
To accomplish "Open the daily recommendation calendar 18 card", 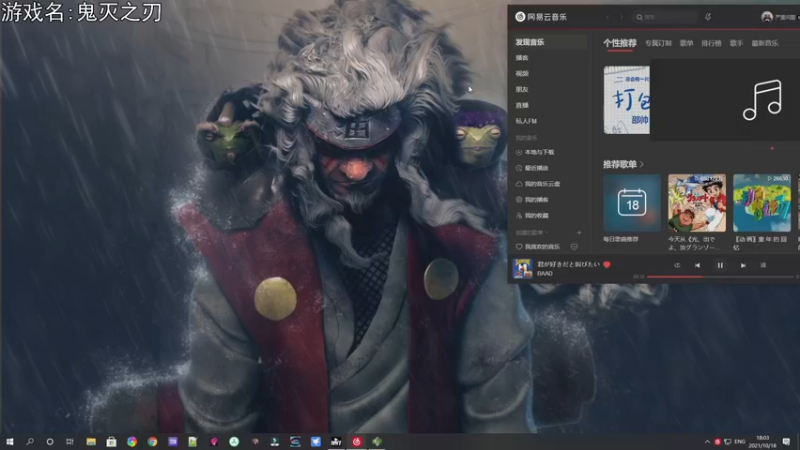I will coord(632,203).
